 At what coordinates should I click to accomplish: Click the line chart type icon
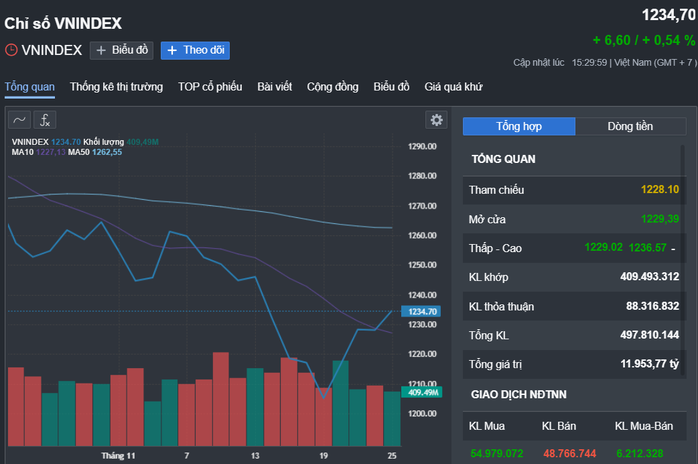(20, 120)
